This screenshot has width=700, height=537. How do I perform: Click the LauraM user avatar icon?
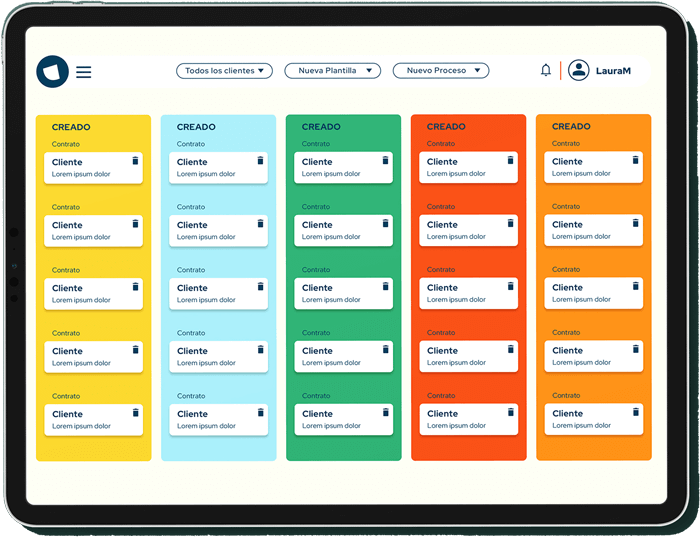(578, 71)
